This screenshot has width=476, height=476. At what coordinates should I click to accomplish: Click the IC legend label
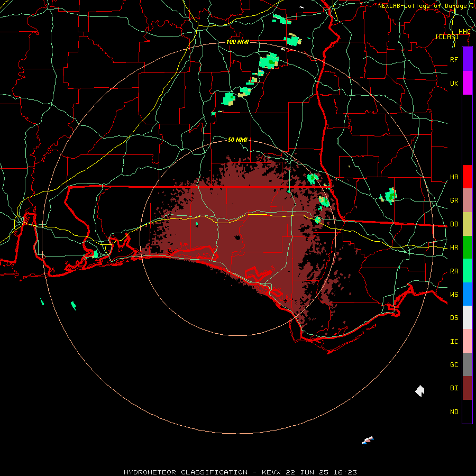pos(454,342)
